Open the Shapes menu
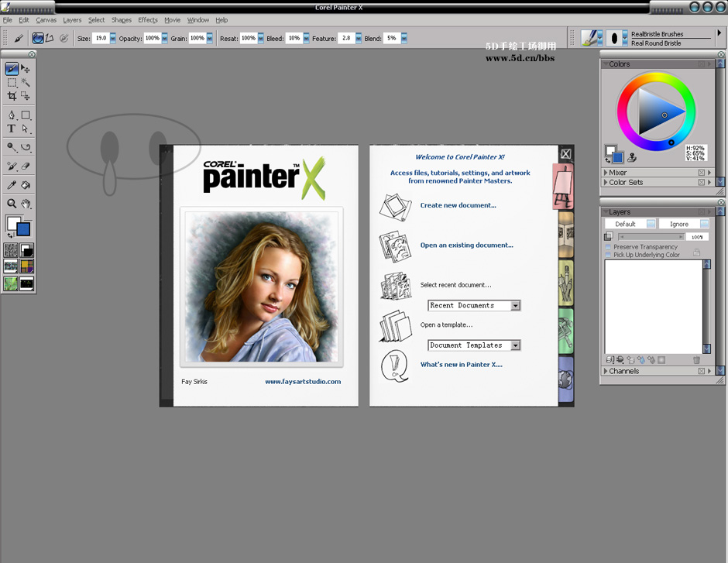The image size is (728, 563). pos(121,20)
